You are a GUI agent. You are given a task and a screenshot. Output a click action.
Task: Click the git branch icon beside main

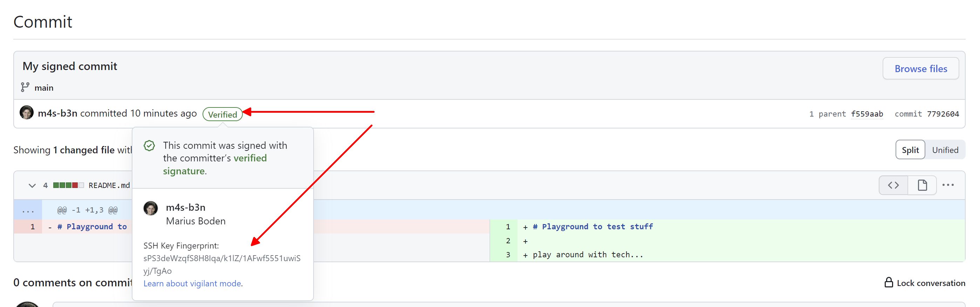coord(25,88)
